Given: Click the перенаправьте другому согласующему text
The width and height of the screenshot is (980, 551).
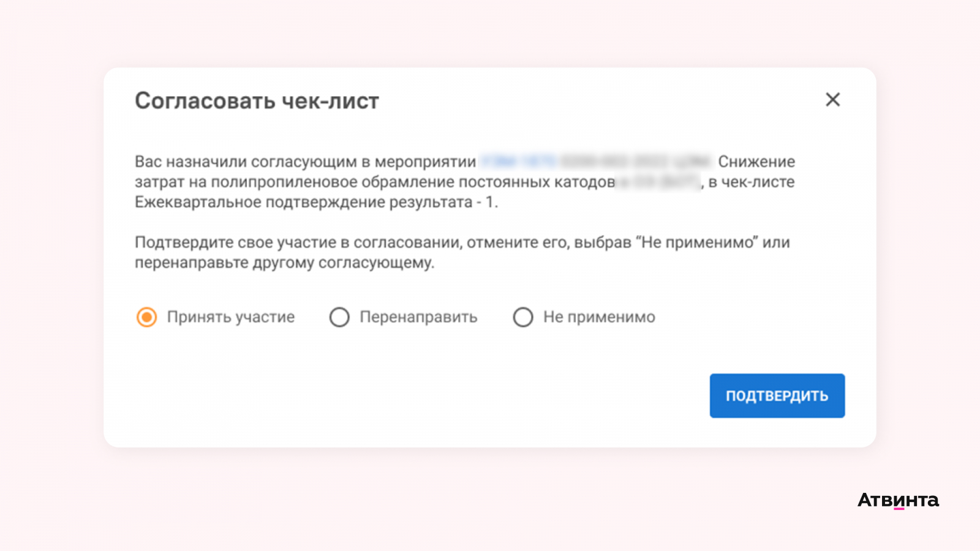Looking at the screenshot, I should point(284,263).
